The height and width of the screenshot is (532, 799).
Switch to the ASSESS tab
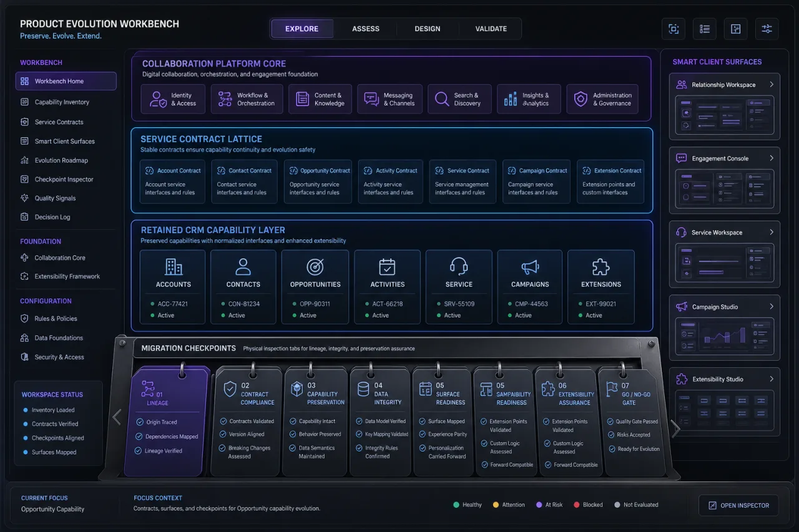(x=366, y=29)
